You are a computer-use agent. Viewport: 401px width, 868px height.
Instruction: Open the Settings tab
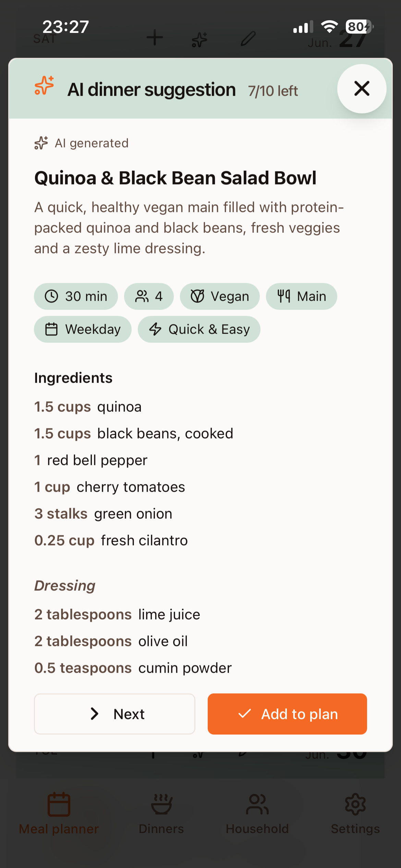click(355, 814)
